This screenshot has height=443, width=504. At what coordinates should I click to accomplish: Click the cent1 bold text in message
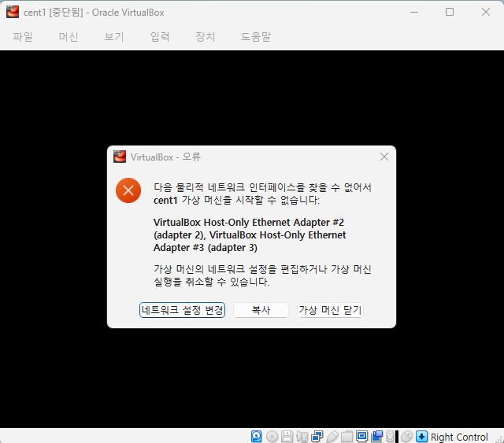[x=165, y=201]
